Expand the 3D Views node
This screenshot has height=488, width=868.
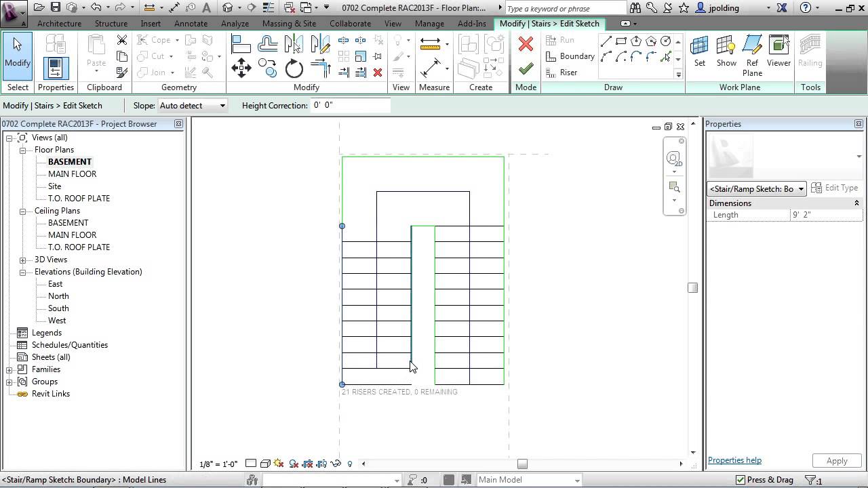click(x=23, y=260)
